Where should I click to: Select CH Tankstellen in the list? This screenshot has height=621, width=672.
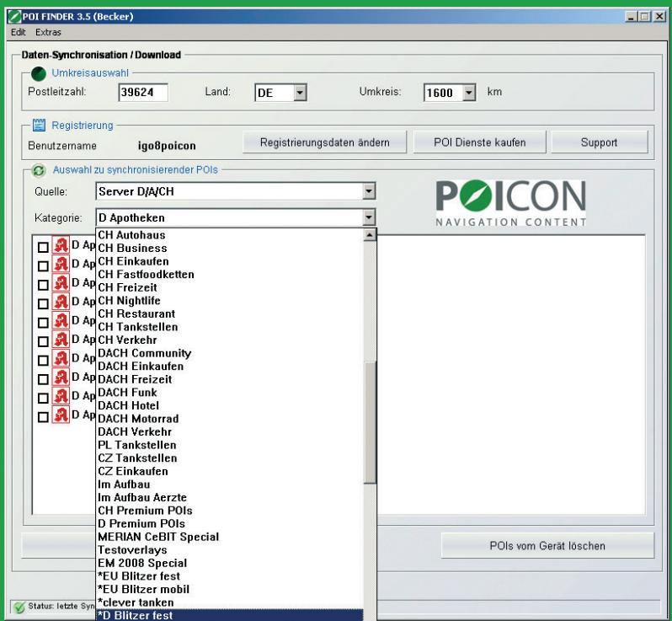[230, 327]
